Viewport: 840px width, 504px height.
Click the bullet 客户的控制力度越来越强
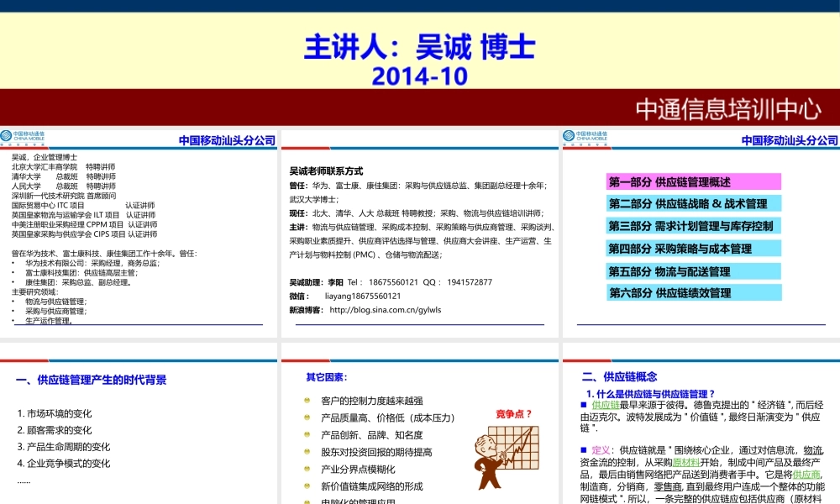tap(372, 401)
